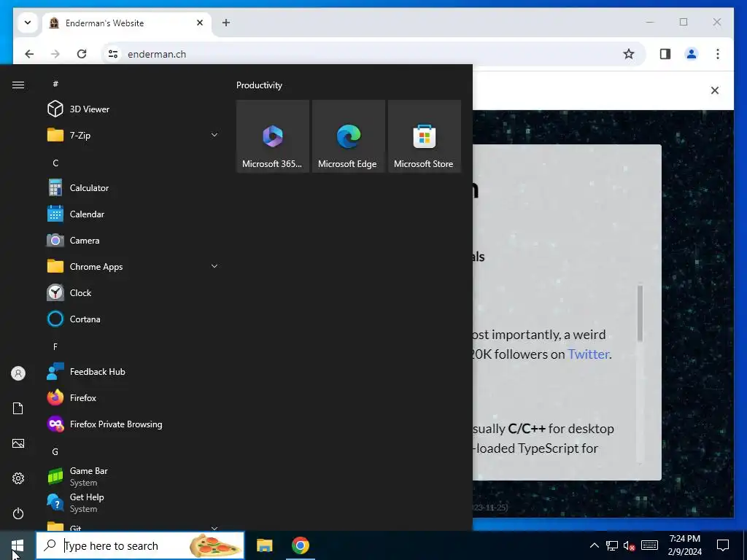Dismiss the Chrome infobar with X
This screenshot has height=560, width=747.
tap(715, 90)
